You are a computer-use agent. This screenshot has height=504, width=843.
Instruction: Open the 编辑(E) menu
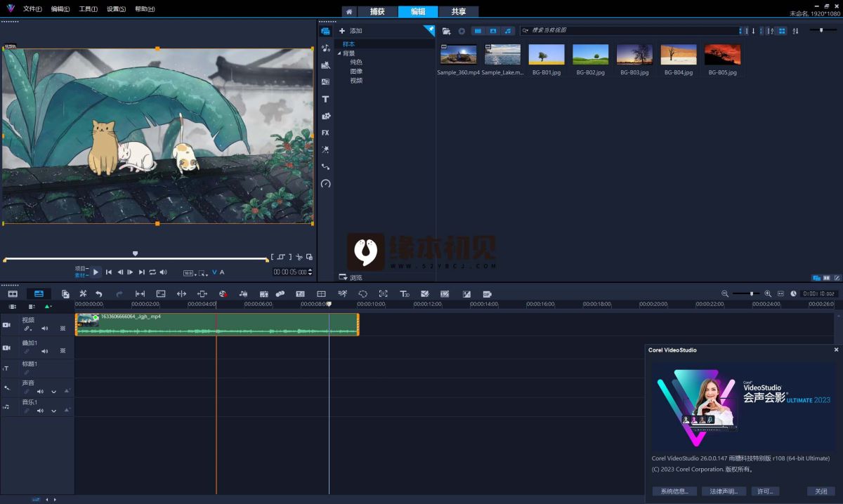click(x=60, y=9)
